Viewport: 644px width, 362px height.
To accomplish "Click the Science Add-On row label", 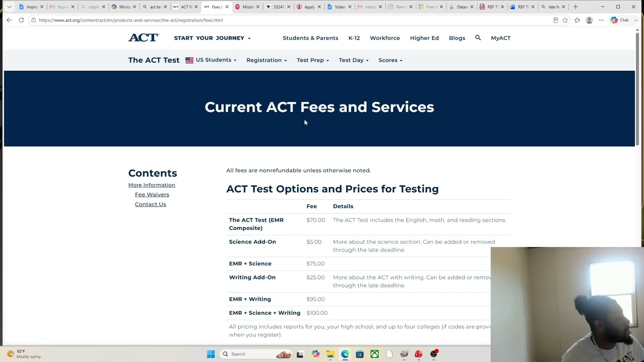I will point(253,242).
